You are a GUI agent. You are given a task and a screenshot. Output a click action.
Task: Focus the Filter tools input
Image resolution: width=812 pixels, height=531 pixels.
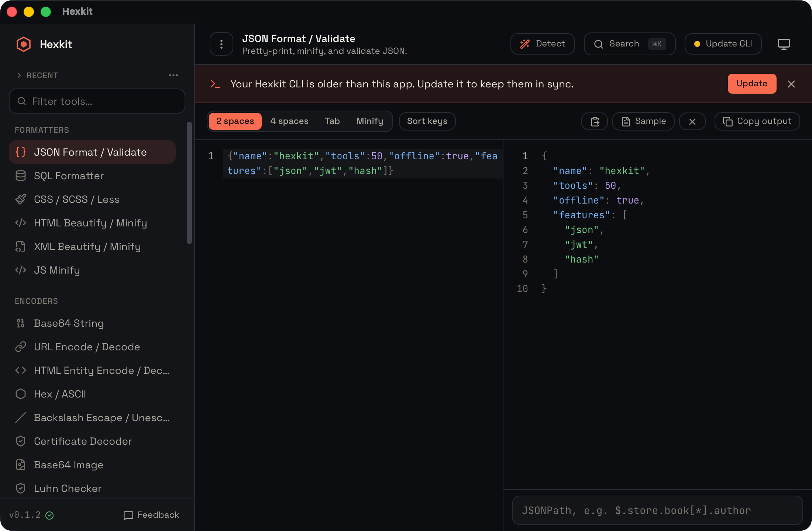(97, 101)
